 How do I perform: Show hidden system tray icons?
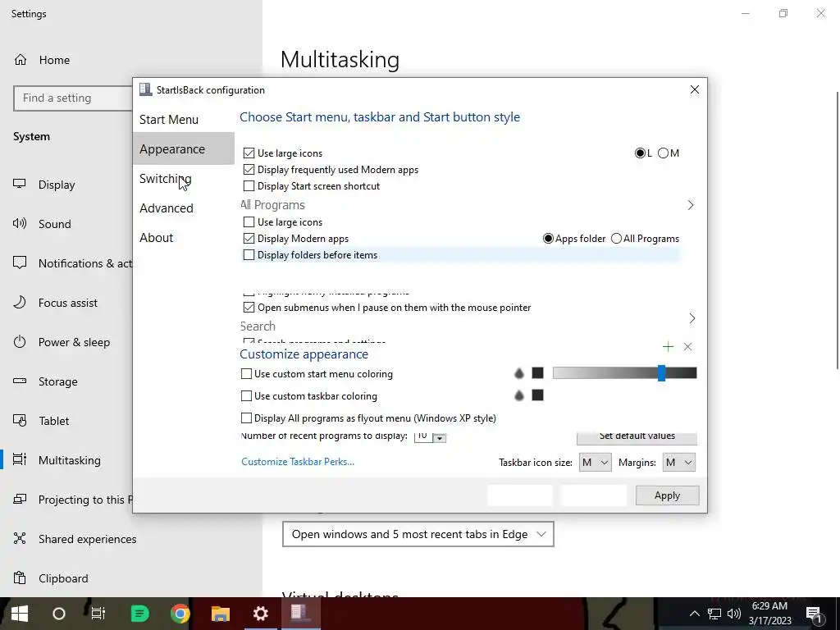[694, 614]
